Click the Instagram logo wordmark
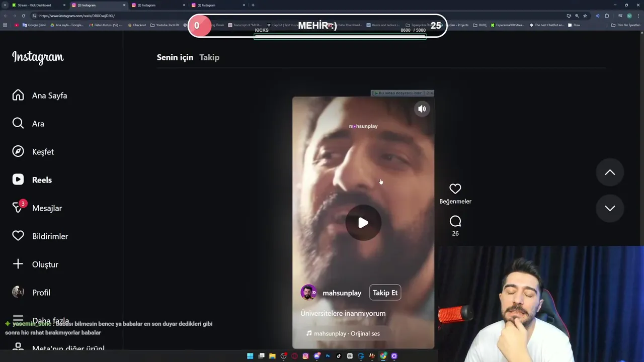This screenshot has height=362, width=644. coord(38,57)
